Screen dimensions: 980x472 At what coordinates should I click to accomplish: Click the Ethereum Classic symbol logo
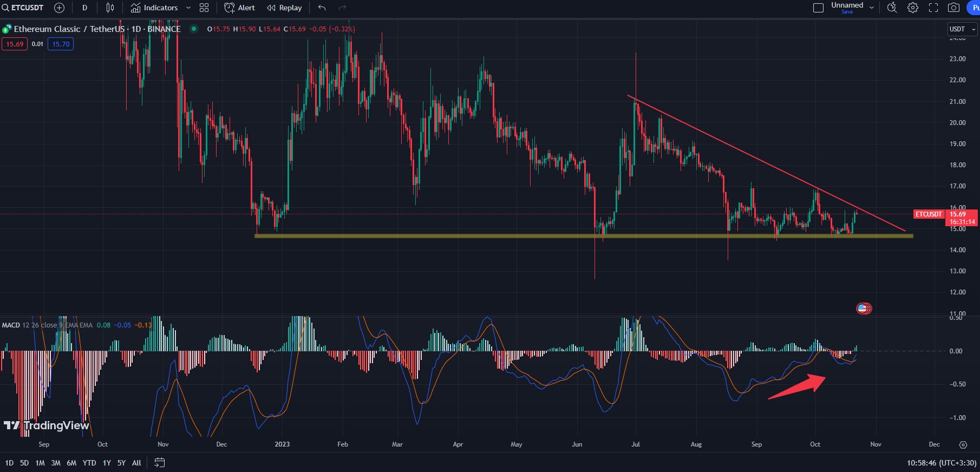[x=7, y=29]
